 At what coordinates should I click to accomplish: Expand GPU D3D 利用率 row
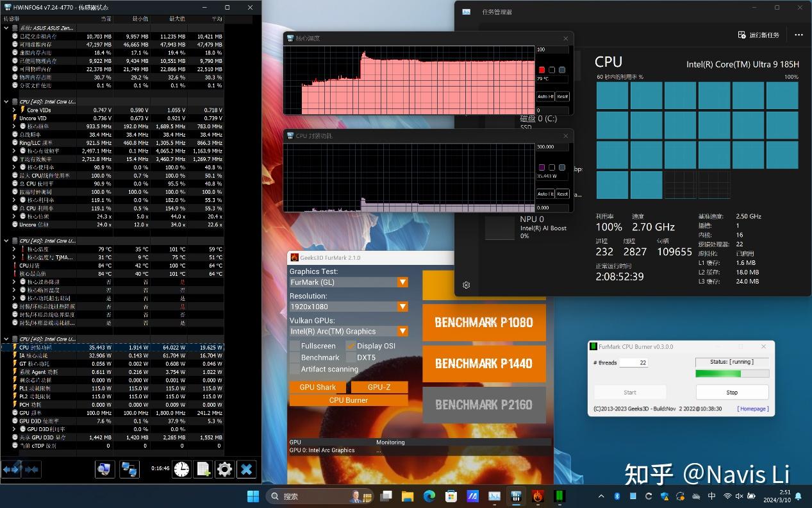click(x=15, y=429)
